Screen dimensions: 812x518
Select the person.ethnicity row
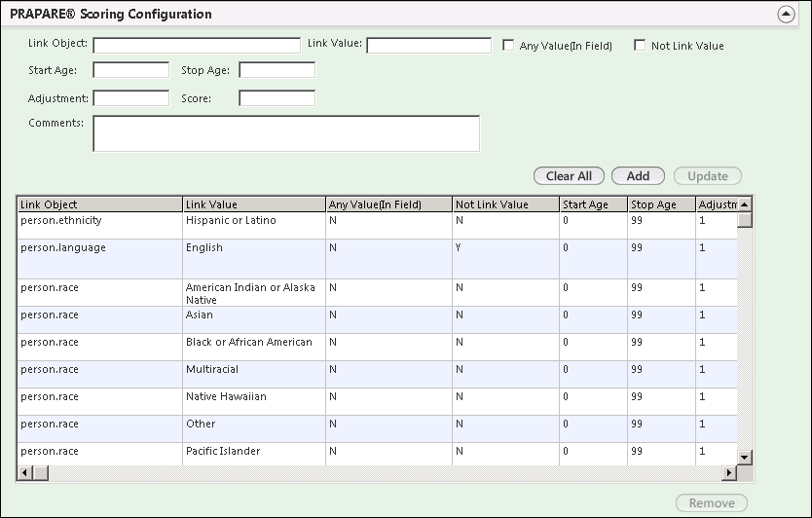click(377, 225)
